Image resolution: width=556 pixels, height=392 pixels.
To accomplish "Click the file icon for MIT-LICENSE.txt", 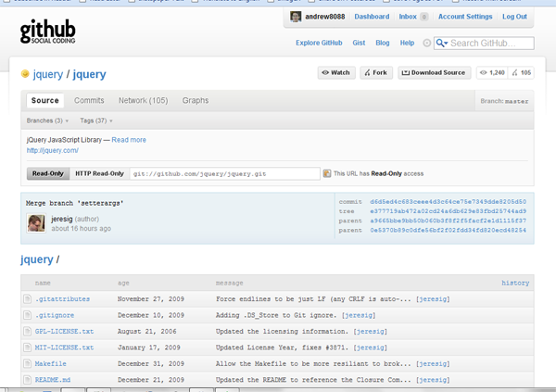I will point(27,348).
